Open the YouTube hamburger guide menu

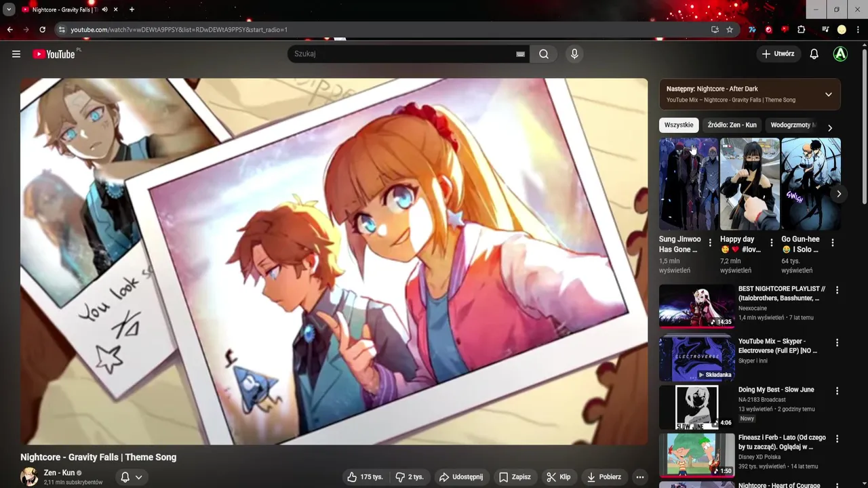tap(16, 54)
